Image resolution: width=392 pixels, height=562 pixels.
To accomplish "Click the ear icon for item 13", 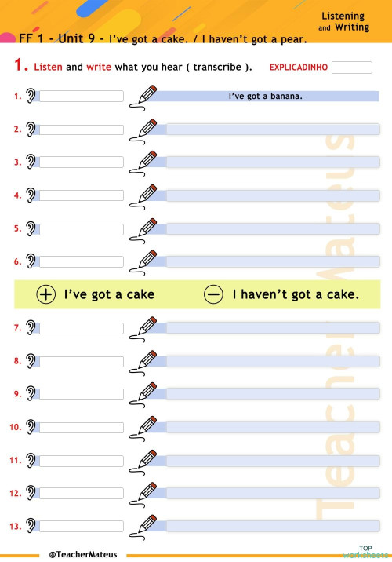I will 31,525.
